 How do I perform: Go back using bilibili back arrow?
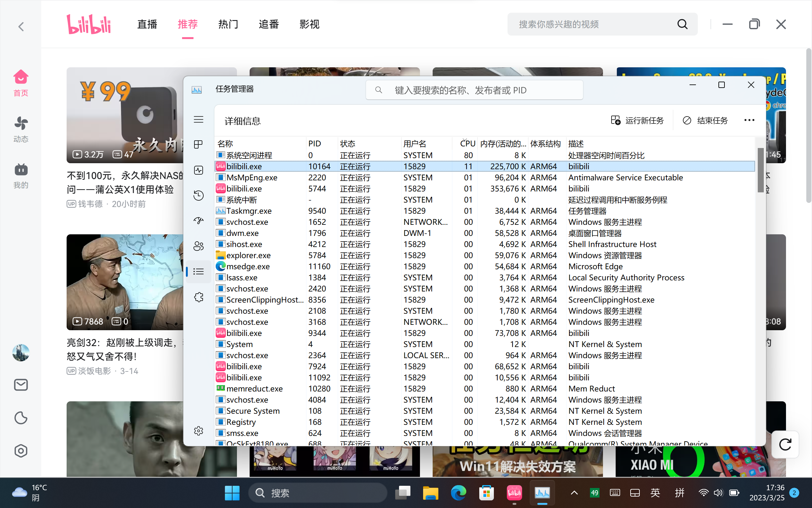(x=21, y=27)
